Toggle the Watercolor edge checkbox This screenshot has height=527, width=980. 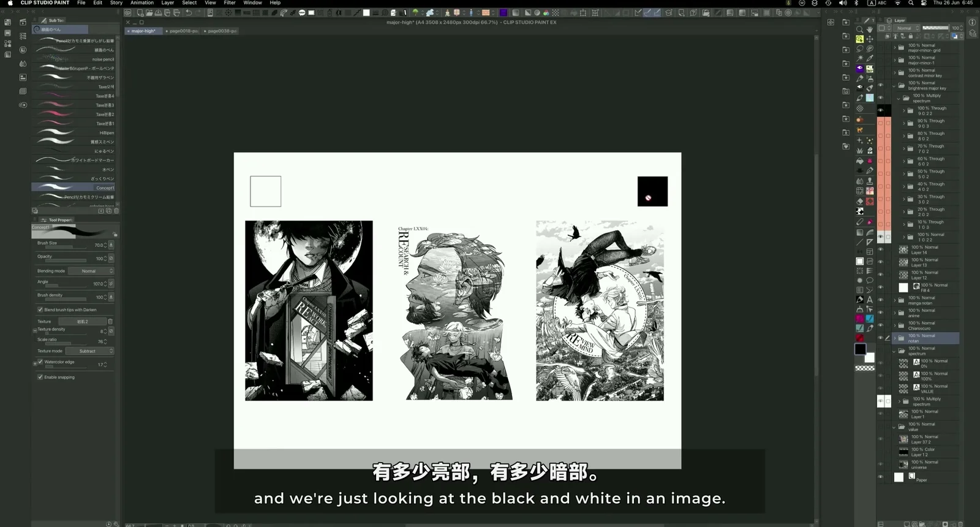click(40, 362)
